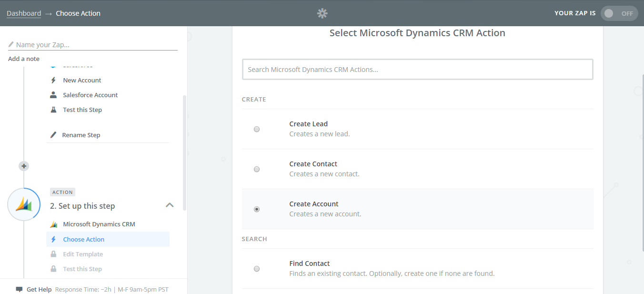Click the lock icon beside locked Test this Step
Image resolution: width=644 pixels, height=294 pixels.
53,269
